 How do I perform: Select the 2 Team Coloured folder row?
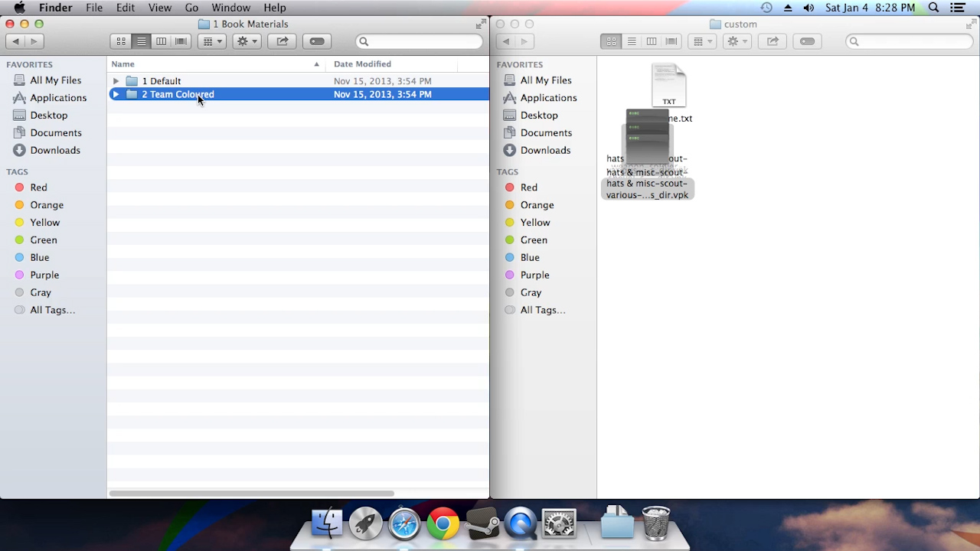[298, 95]
